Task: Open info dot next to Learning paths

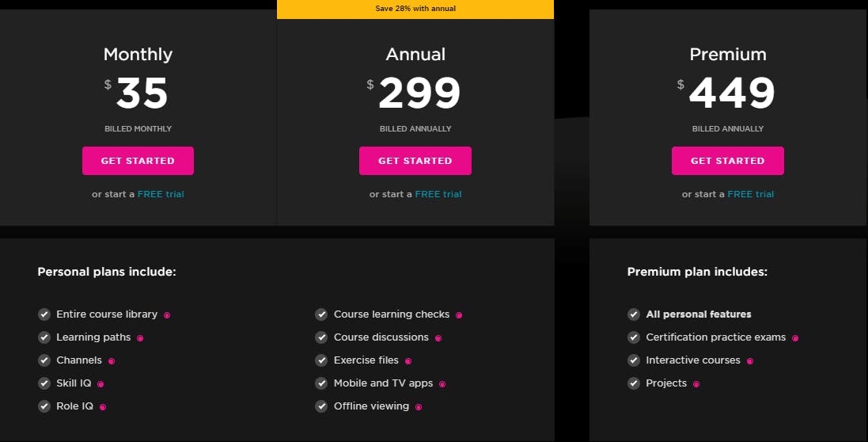Action: click(140, 338)
